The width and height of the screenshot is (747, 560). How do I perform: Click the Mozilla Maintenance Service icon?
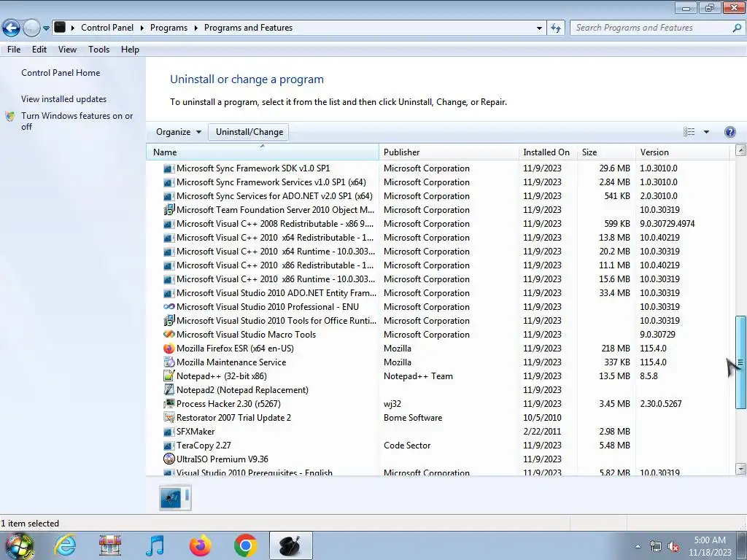(169, 362)
